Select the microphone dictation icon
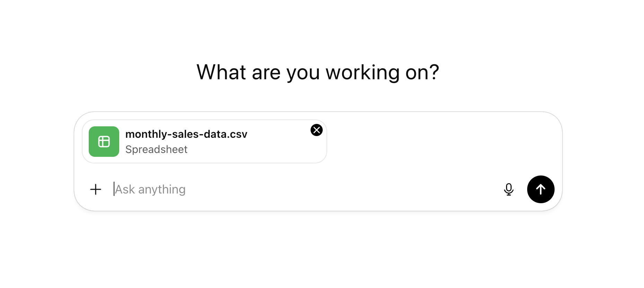The height and width of the screenshot is (288, 644). (x=509, y=189)
